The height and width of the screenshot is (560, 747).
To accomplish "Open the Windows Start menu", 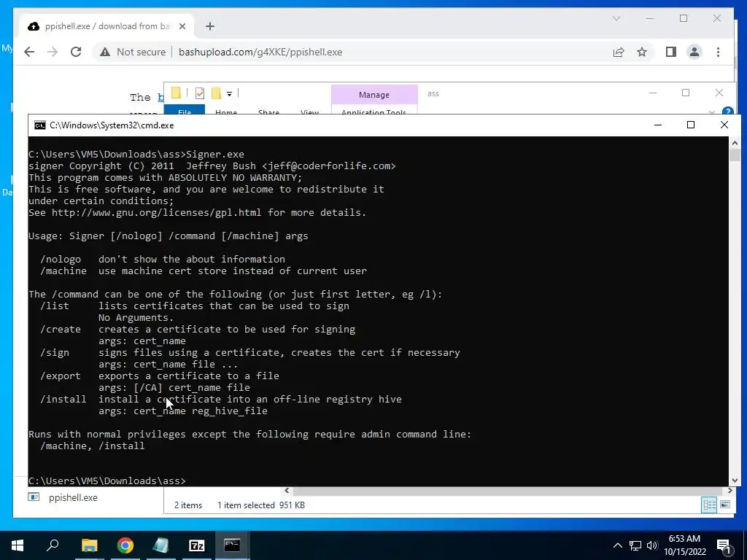I will [18, 545].
